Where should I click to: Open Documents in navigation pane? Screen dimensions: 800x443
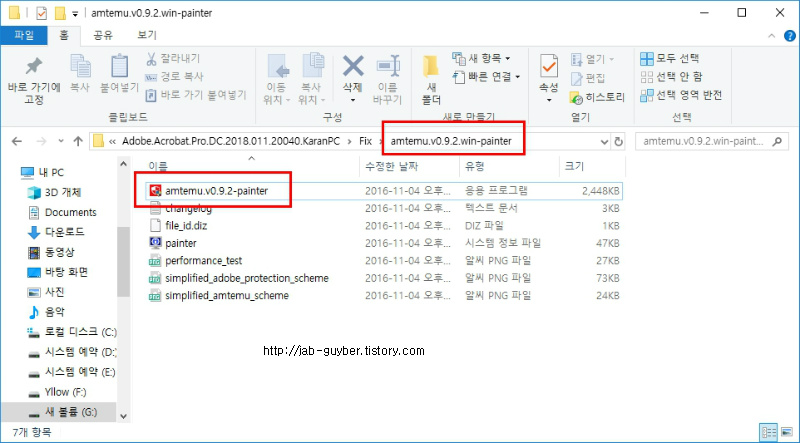coord(62,212)
